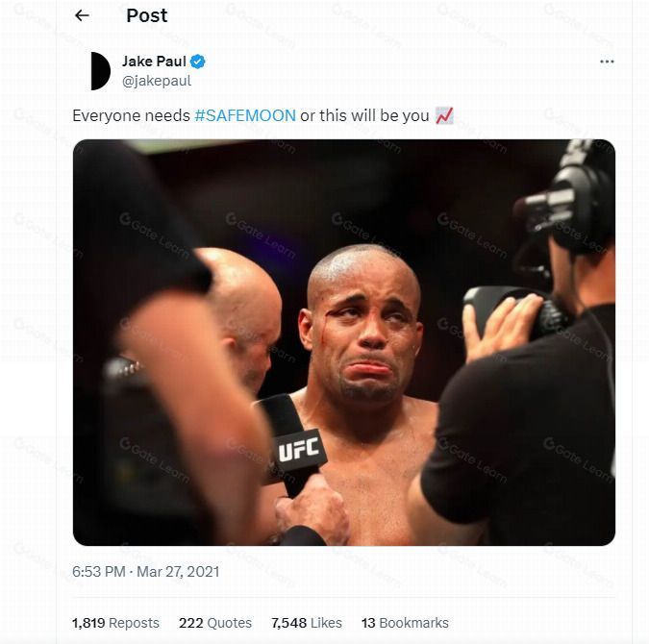Image resolution: width=649 pixels, height=644 pixels.
Task: Click the chart emoji in the post
Action: 444,115
